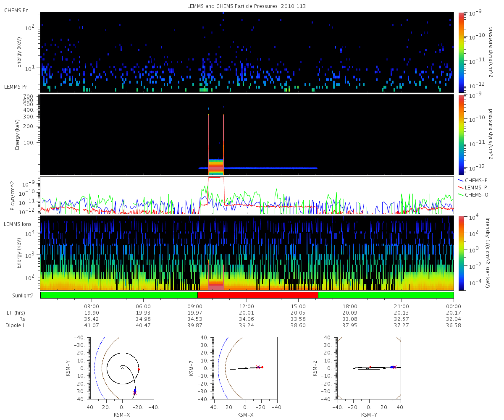Click the CHEMS Pr. panel label
The height and width of the screenshot is (420, 504).
16,10
